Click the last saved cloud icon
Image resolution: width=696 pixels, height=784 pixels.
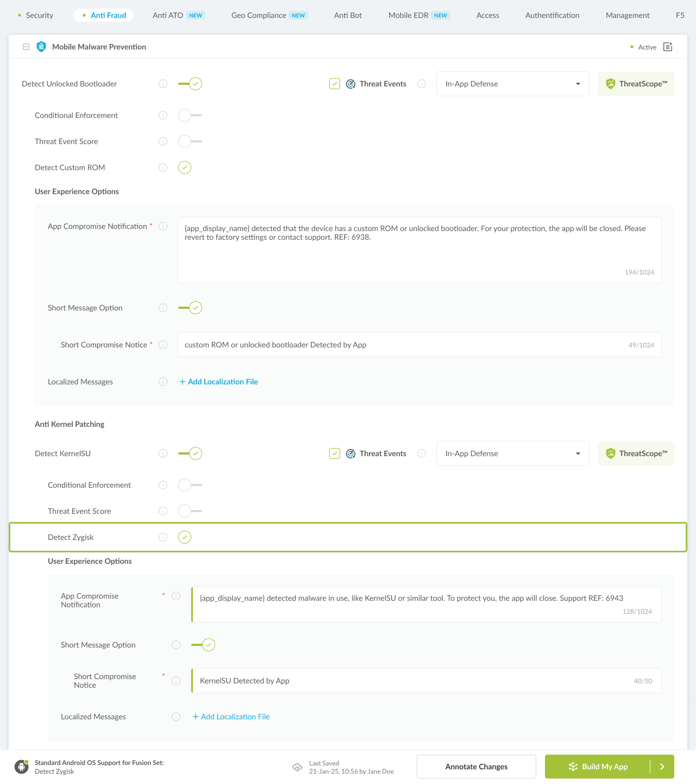tap(297, 767)
